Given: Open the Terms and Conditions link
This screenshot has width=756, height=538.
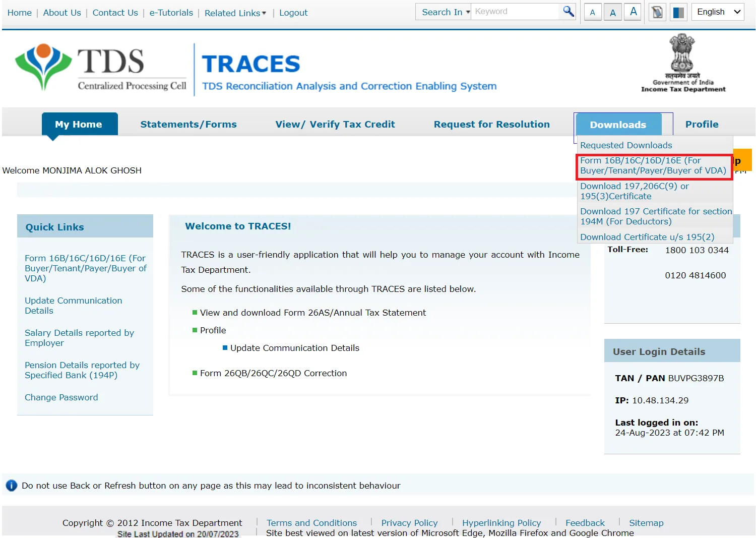Looking at the screenshot, I should click(311, 523).
